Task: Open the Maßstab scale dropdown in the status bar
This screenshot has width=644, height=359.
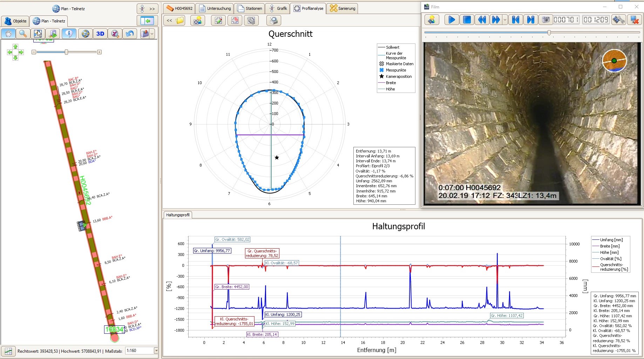Action: 156,350
